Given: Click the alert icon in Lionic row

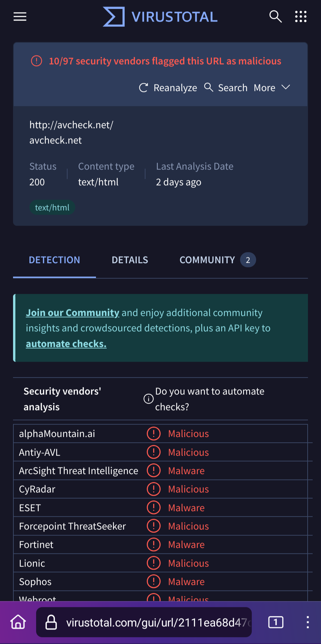Looking at the screenshot, I should click(x=153, y=563).
